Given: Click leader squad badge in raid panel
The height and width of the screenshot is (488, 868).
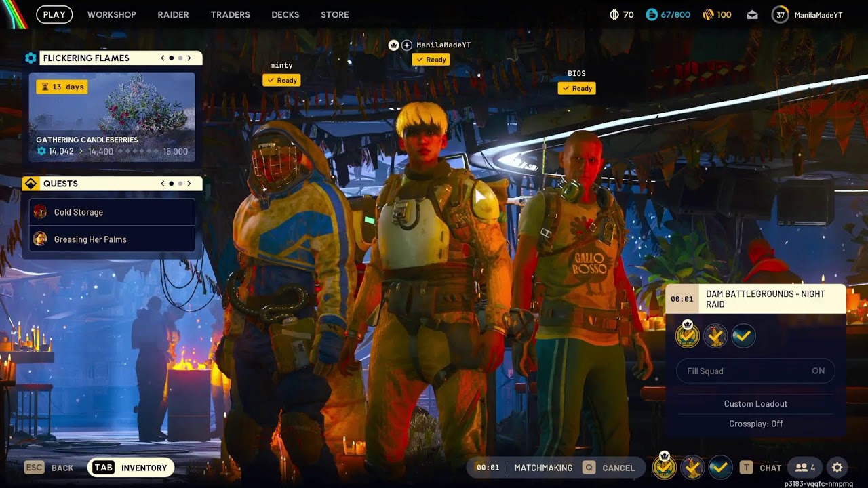Looking at the screenshot, I should coord(688,335).
